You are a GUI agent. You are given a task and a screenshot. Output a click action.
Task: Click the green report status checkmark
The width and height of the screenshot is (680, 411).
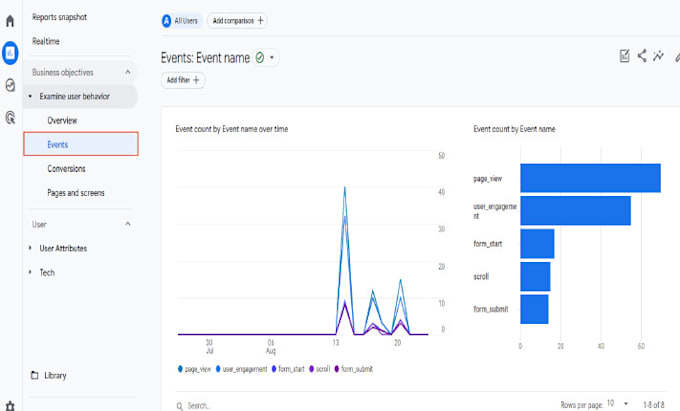tap(260, 57)
